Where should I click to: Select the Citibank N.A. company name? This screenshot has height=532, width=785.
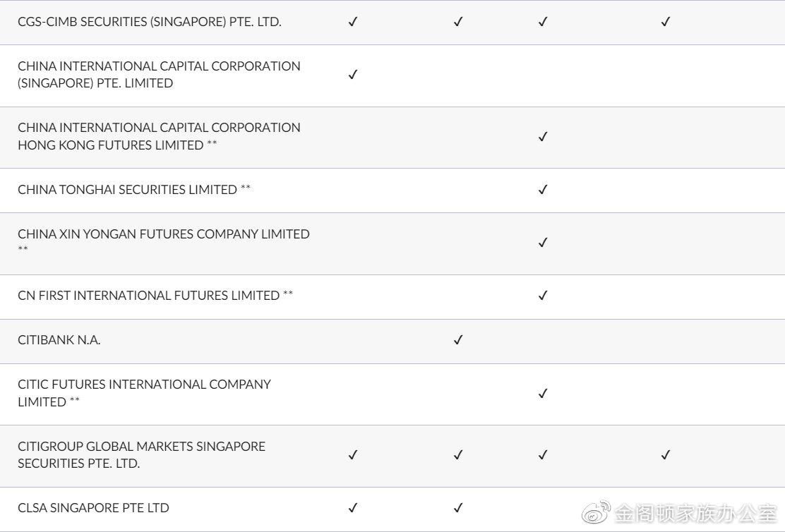[x=59, y=340]
